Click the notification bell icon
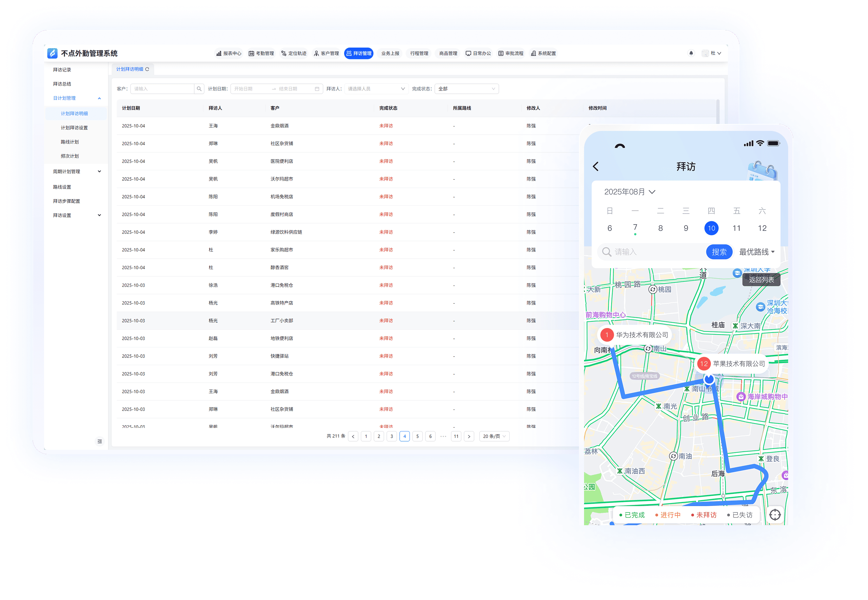The width and height of the screenshot is (868, 600). pos(691,53)
